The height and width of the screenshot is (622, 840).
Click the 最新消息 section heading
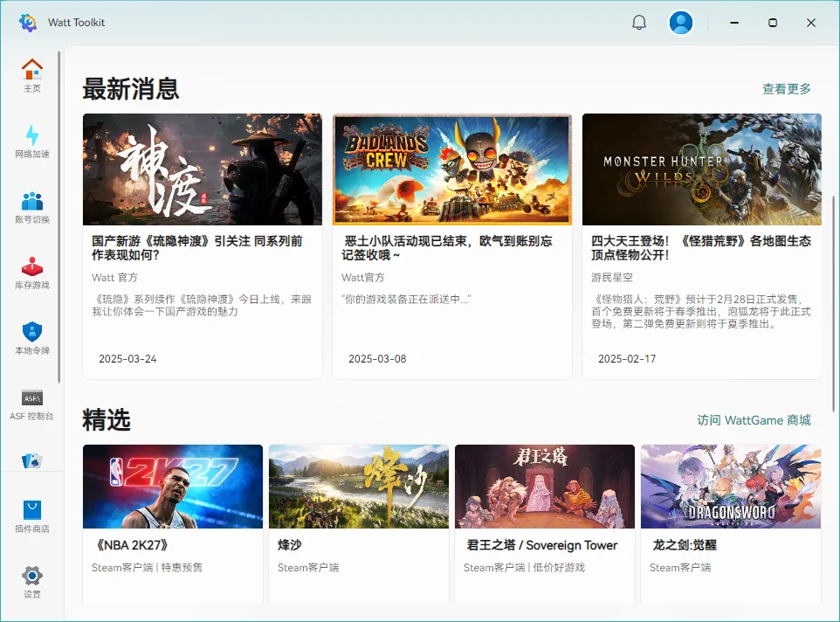point(131,89)
